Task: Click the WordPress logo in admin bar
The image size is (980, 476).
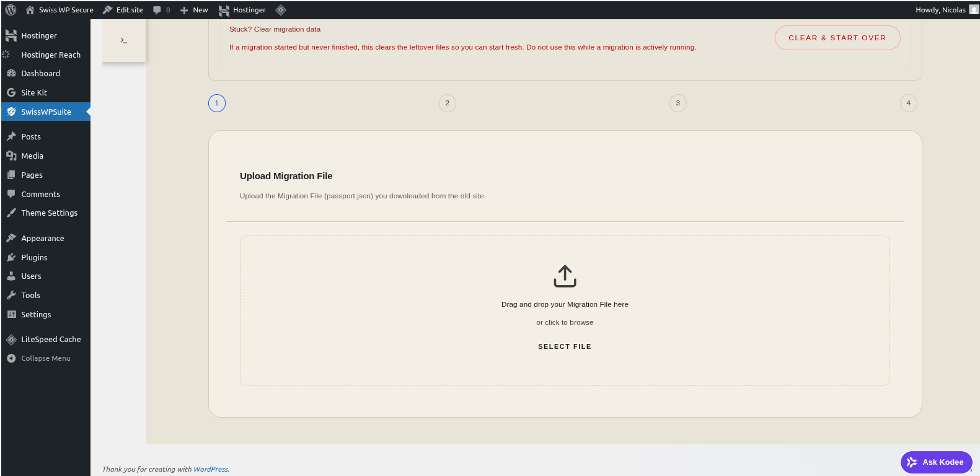Action: click(11, 10)
